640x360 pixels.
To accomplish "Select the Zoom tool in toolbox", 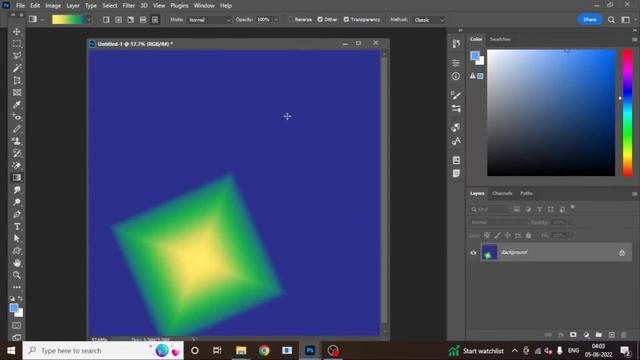I will [x=17, y=276].
